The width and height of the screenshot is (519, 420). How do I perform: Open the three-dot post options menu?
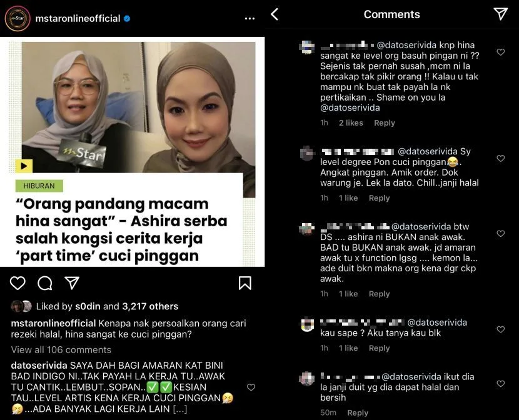(249, 19)
